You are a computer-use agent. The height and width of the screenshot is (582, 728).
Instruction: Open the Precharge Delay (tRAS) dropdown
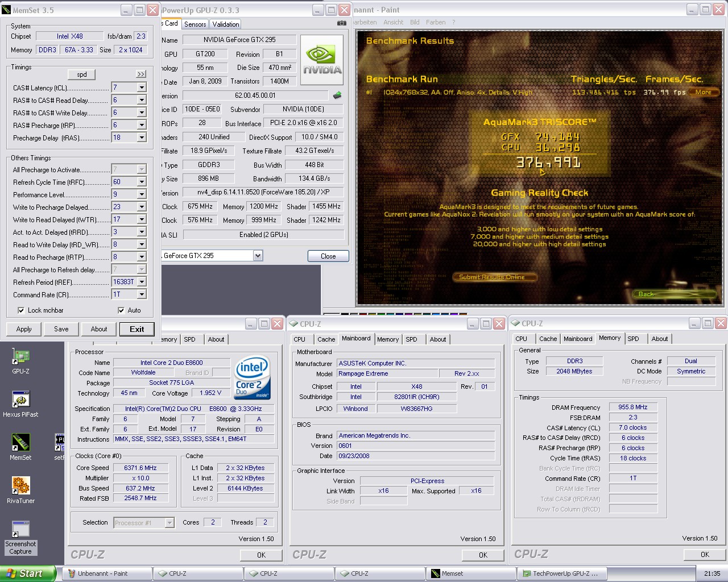142,138
